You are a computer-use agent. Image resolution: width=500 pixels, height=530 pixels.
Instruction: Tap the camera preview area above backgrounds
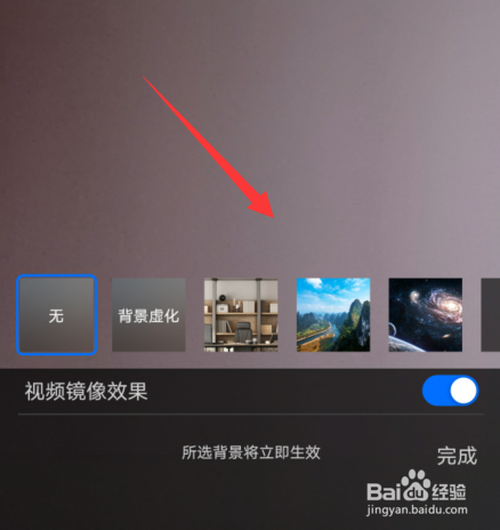click(x=250, y=135)
